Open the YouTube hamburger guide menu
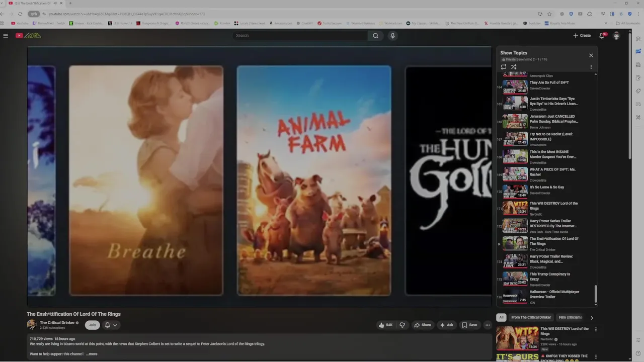The image size is (644, 362). [x=6, y=36]
